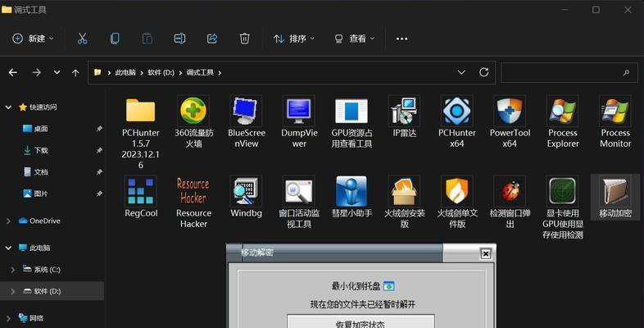
Task: Select the PowerTool x64 icon
Action: (x=510, y=111)
